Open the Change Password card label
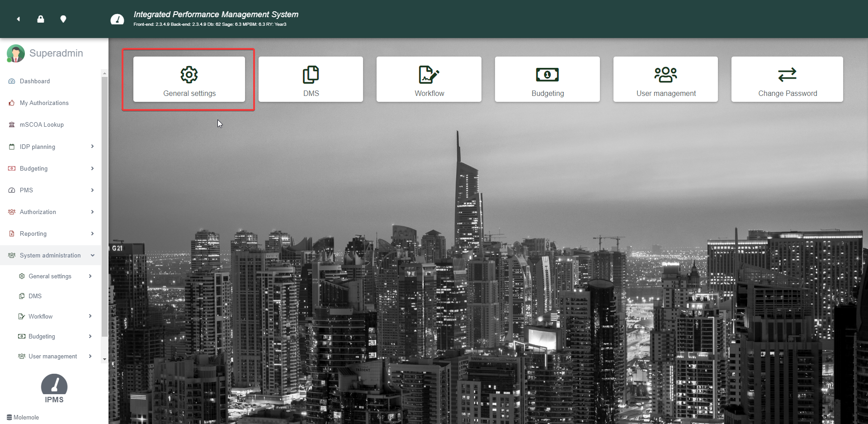The width and height of the screenshot is (868, 424). (788, 93)
